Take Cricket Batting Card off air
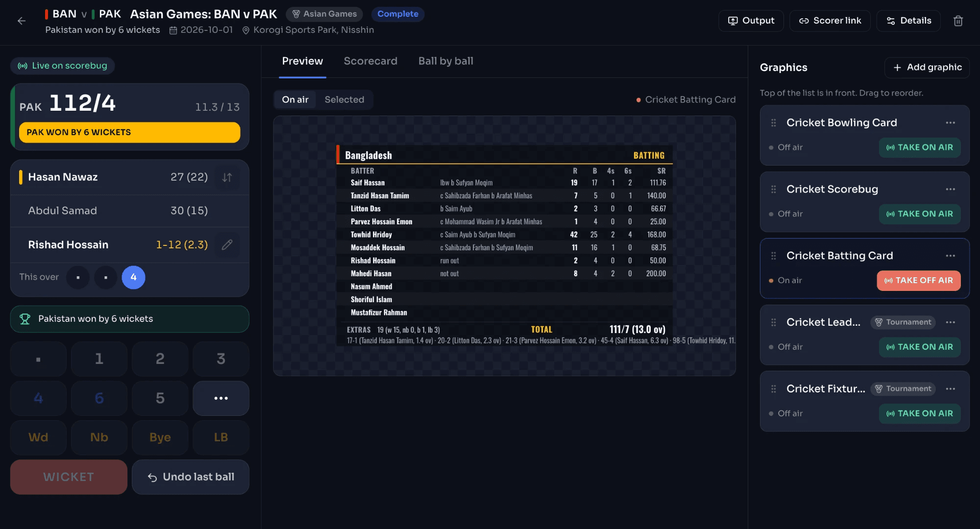Screen dimensions: 980x529 [918, 281]
